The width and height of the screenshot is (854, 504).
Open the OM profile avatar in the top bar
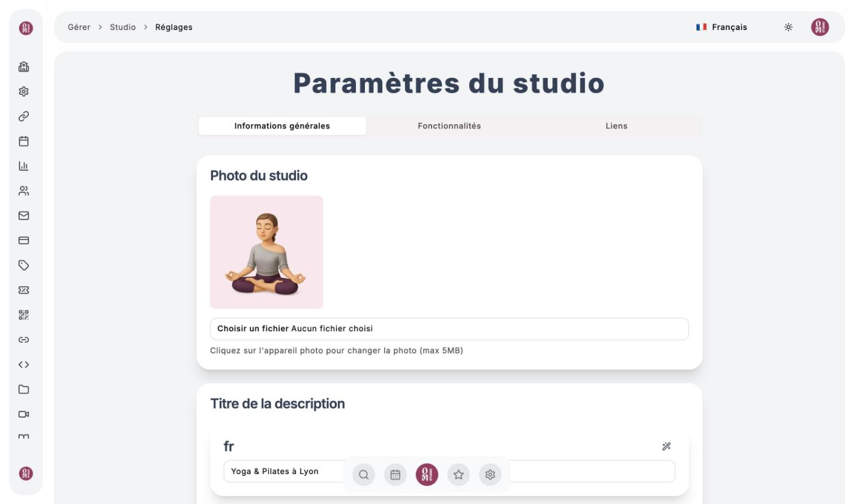click(820, 27)
